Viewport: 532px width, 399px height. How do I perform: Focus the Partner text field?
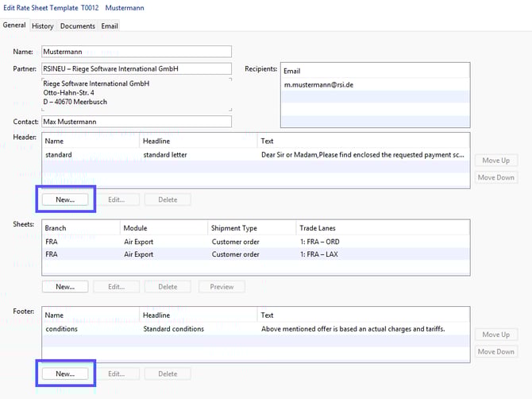coord(136,68)
